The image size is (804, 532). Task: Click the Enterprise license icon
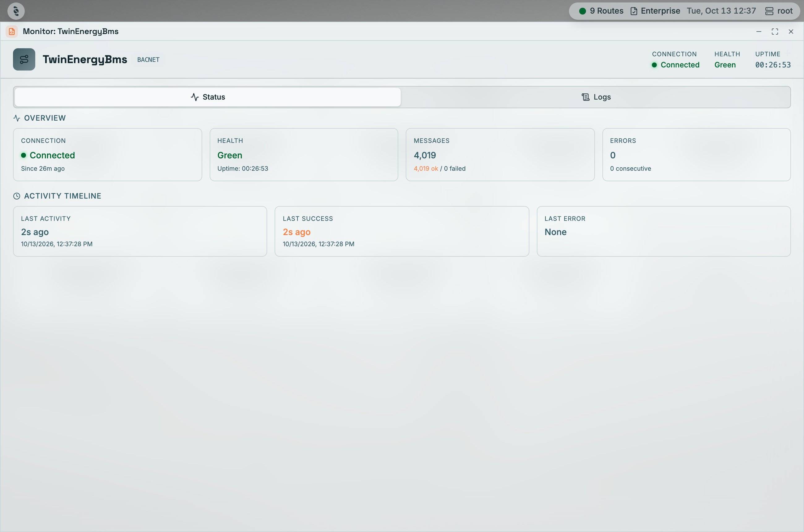(634, 11)
